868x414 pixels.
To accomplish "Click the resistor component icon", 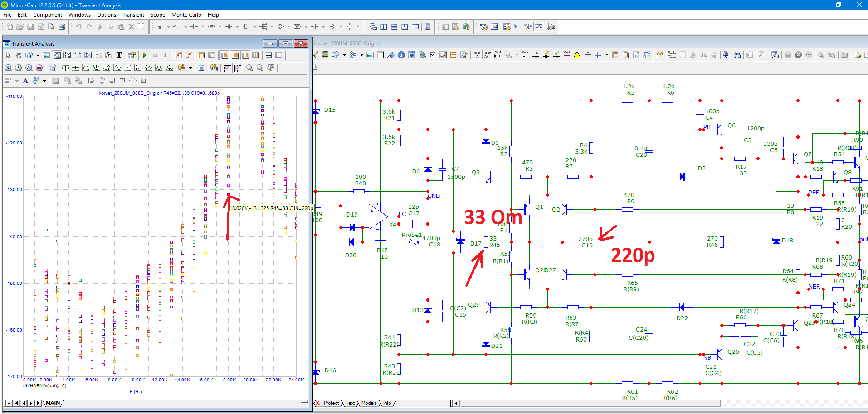I will click(176, 27).
